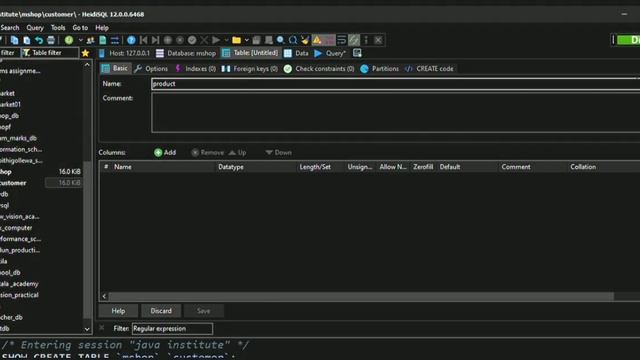Open the Go to menu
Image resolution: width=640 pixels, height=360 pixels.
pos(80,28)
